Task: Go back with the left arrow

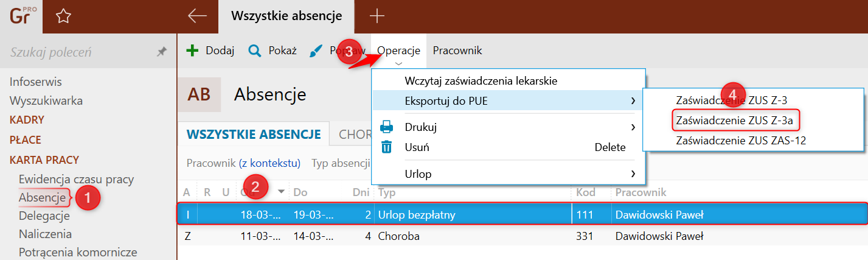Action: 198,16
